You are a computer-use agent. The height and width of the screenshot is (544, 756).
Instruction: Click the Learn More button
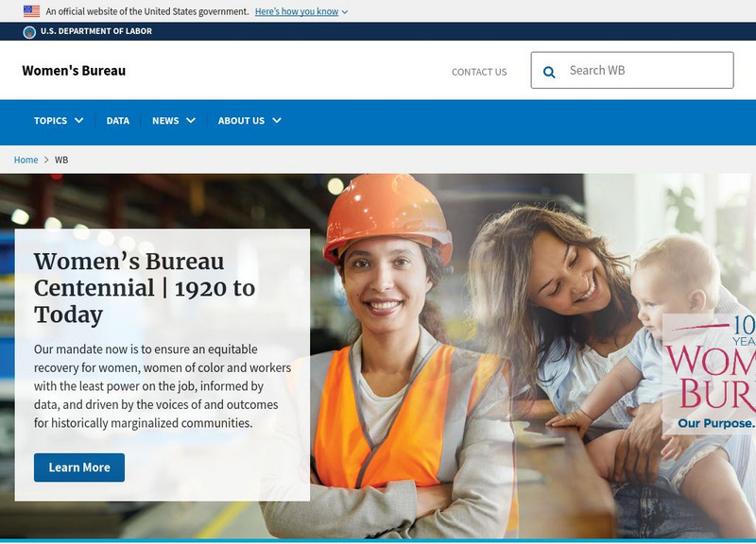79,467
